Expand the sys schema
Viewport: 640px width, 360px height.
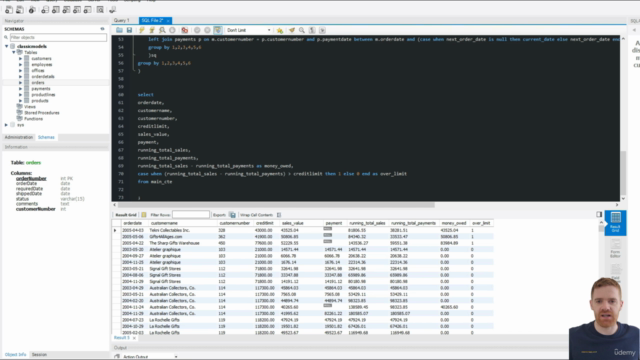click(6, 125)
